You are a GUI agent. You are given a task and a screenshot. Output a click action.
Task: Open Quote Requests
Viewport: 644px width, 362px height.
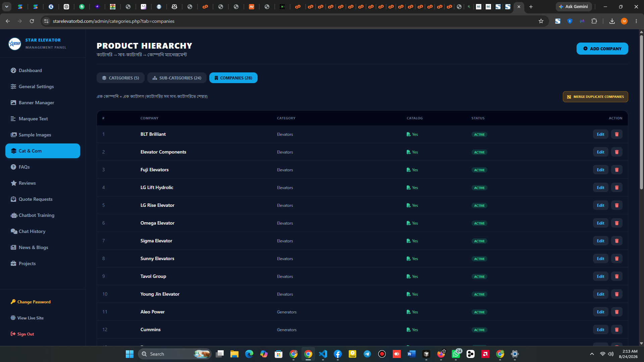(43, 199)
